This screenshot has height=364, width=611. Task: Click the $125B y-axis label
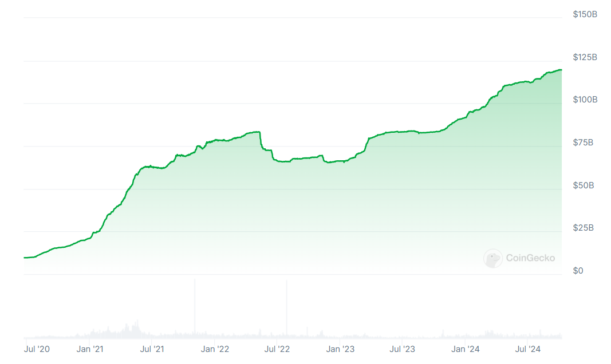pos(585,57)
